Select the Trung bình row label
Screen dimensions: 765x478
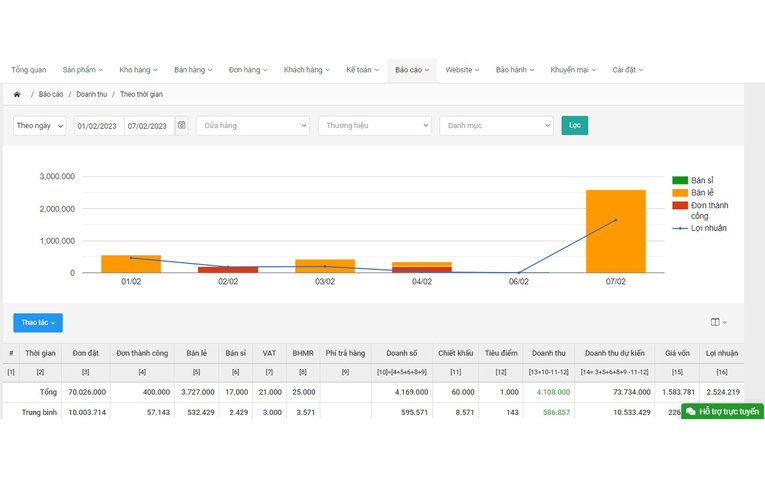click(39, 413)
